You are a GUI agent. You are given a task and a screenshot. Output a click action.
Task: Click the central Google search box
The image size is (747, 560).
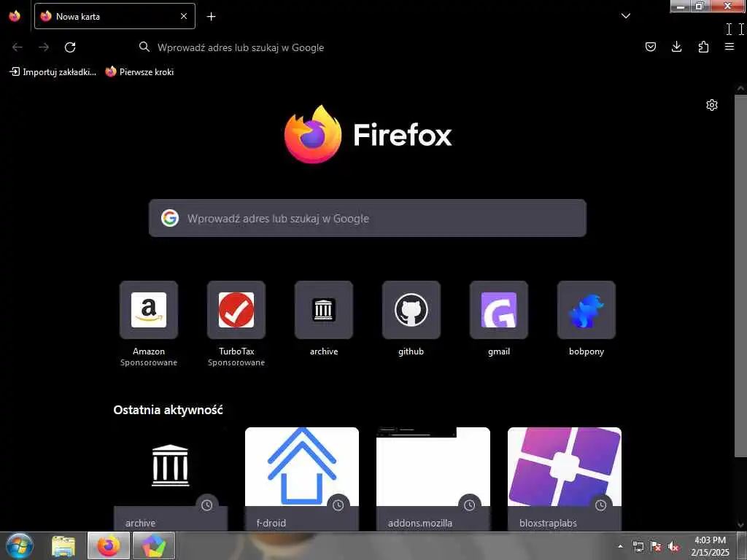point(368,218)
